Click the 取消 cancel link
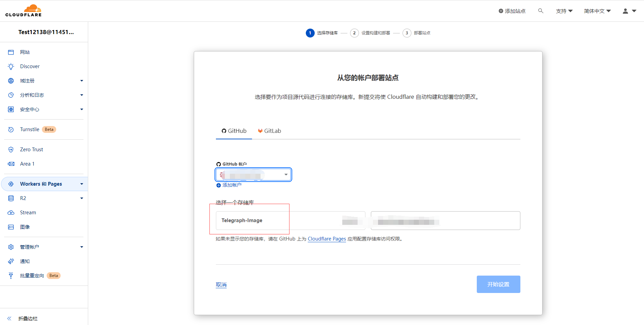Image resolution: width=644 pixels, height=325 pixels. pyautogui.click(x=221, y=285)
